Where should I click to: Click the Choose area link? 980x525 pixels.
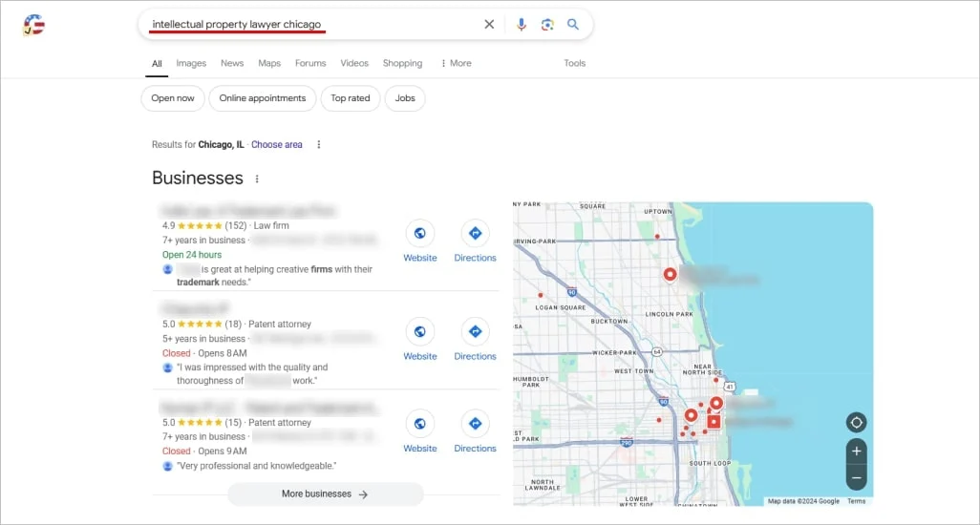pos(277,144)
